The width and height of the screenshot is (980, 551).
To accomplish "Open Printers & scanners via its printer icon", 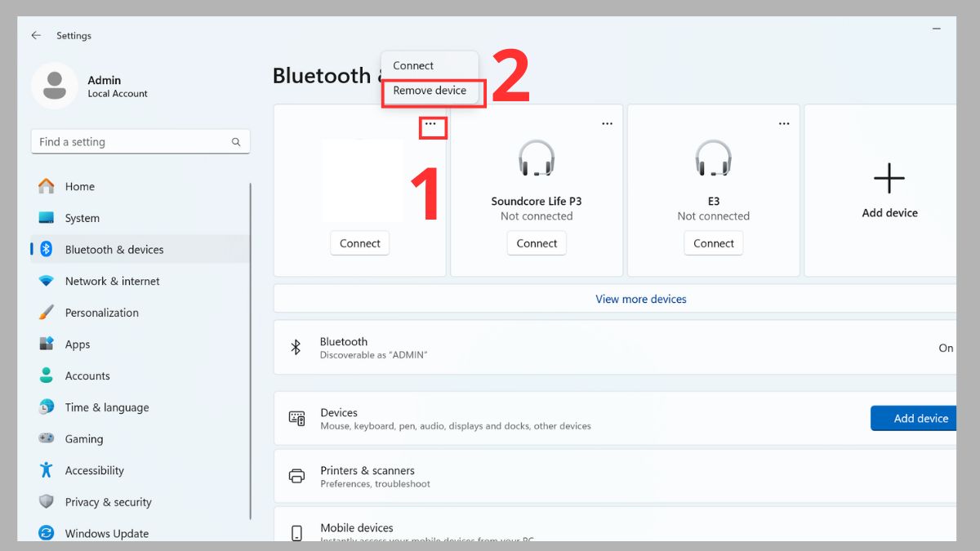I will pos(296,473).
